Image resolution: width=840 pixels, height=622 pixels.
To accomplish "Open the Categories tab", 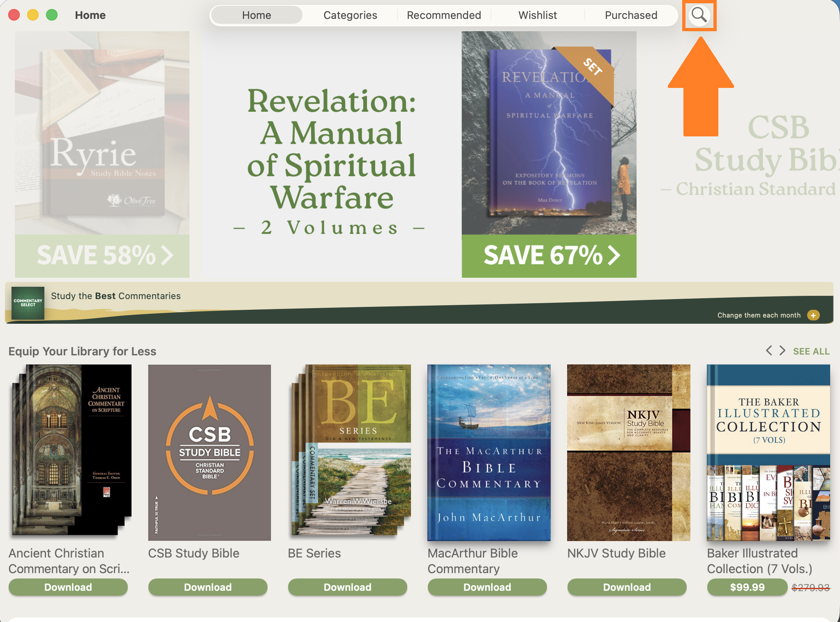I will pos(350,15).
